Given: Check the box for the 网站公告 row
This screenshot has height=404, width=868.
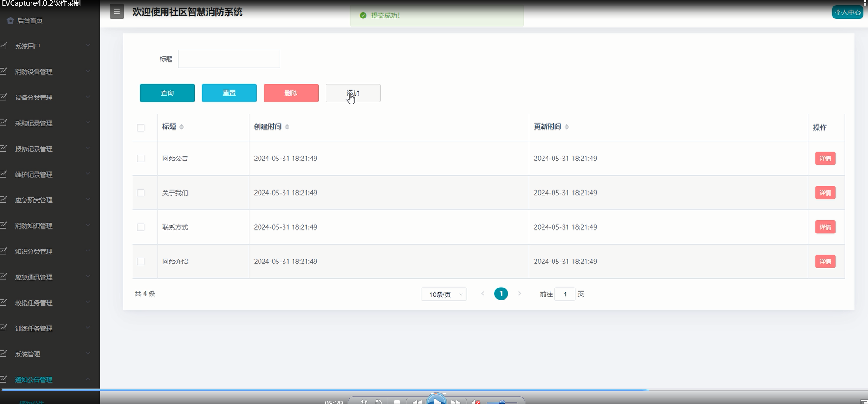Looking at the screenshot, I should coord(141,159).
